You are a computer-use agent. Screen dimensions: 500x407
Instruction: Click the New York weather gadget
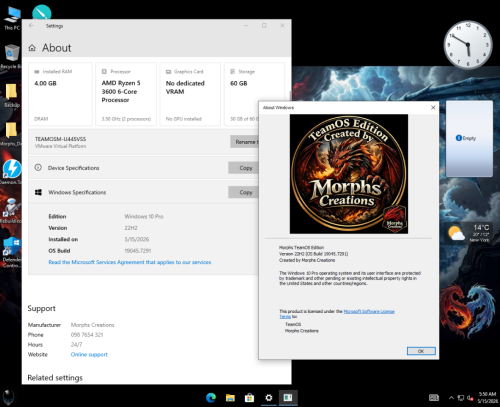click(468, 233)
